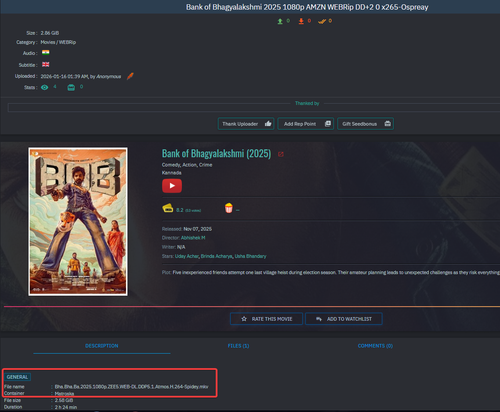
Task: Open Uday Achar star link
Action: [187, 256]
